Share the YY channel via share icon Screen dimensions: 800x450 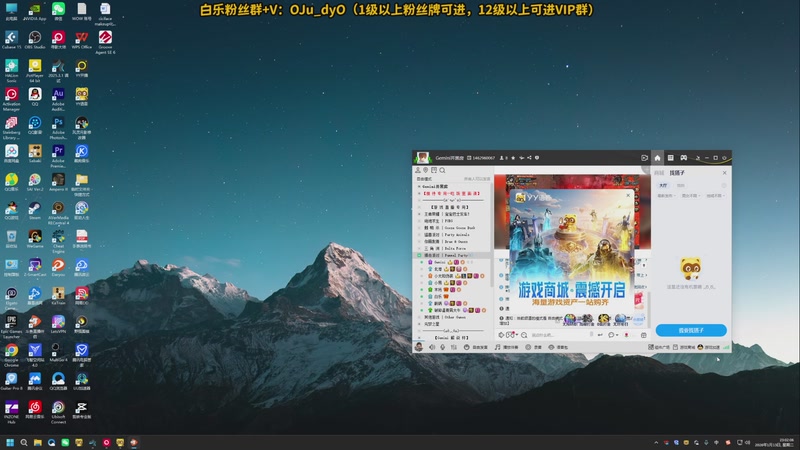click(529, 158)
